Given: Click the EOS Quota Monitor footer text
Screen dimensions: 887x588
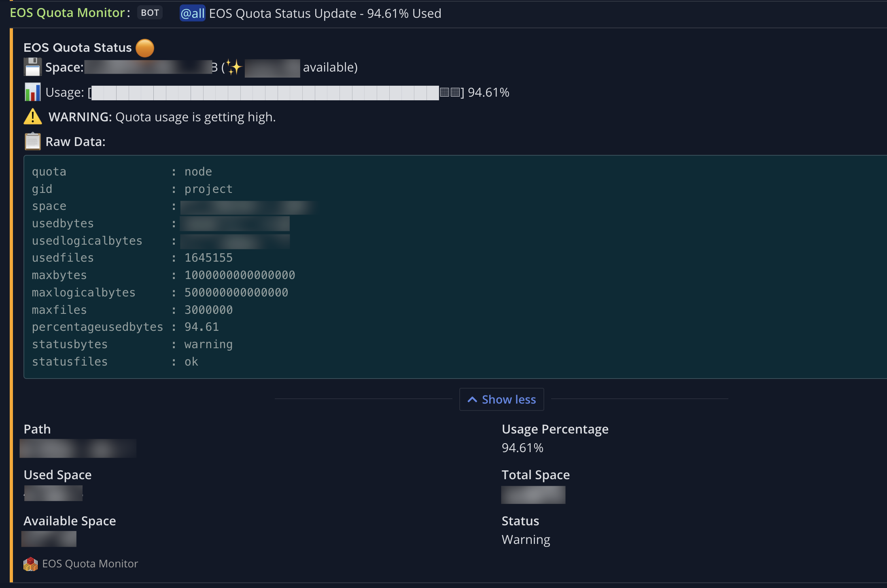Looking at the screenshot, I should (x=90, y=564).
